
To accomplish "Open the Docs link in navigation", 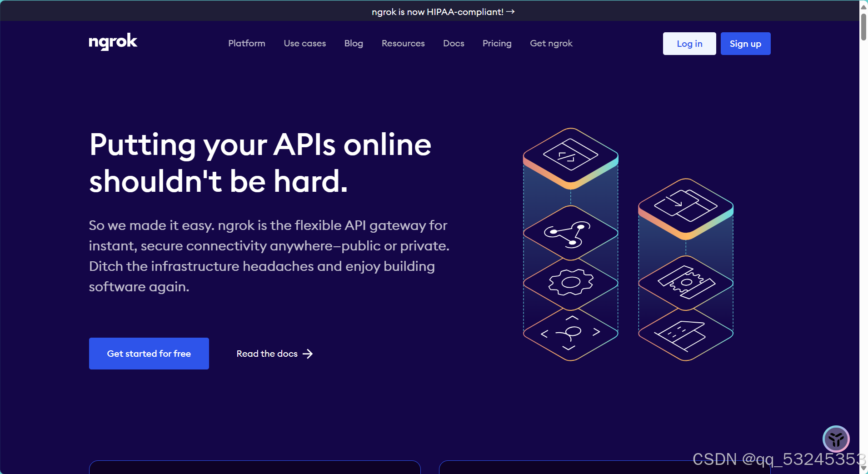I will 454,43.
